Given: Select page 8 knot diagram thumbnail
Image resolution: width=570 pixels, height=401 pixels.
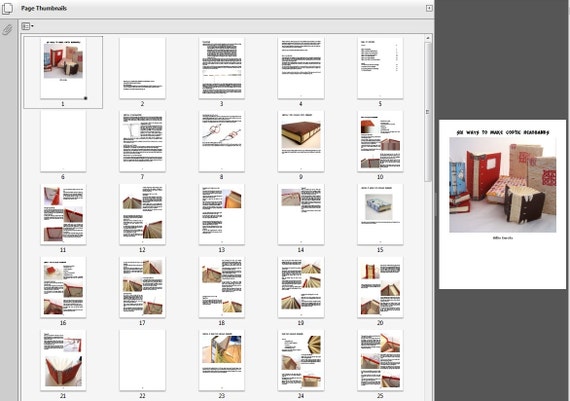Looking at the screenshot, I should pos(221,141).
